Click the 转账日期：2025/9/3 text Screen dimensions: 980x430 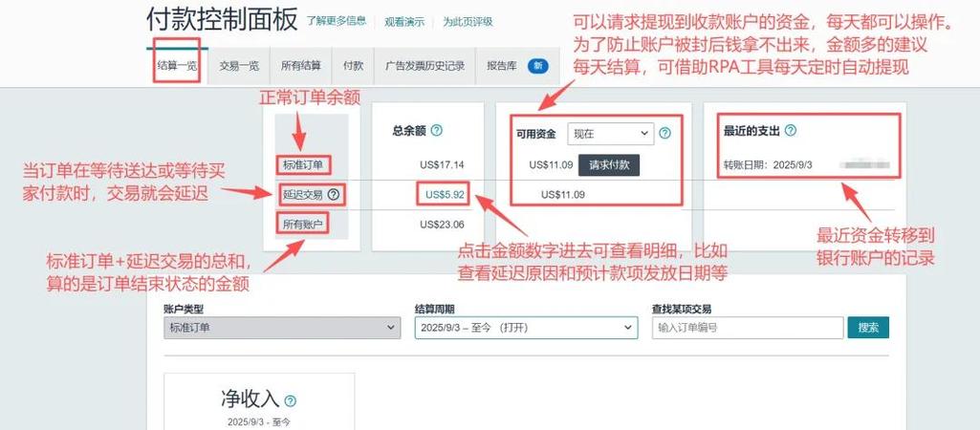[x=768, y=165]
